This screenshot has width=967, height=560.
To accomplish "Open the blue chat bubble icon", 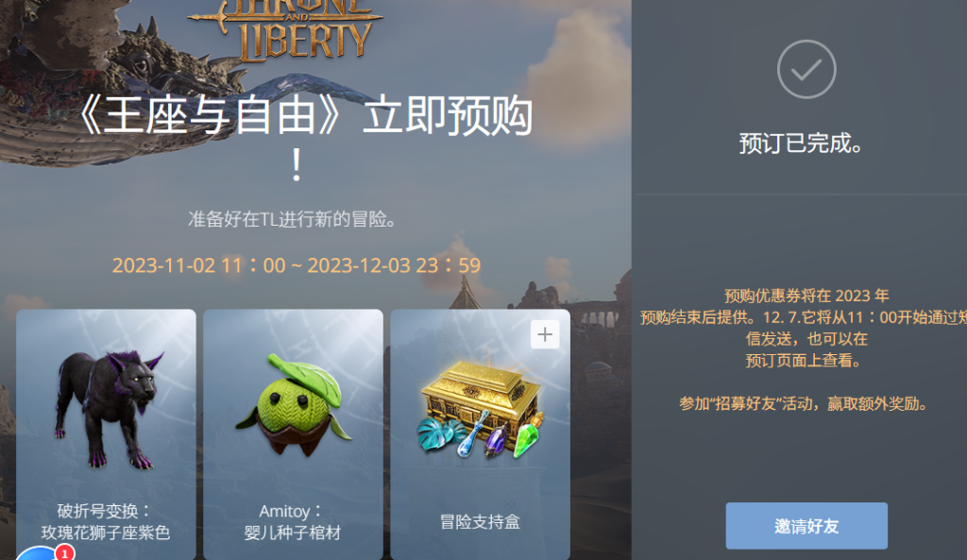I will tap(40, 553).
